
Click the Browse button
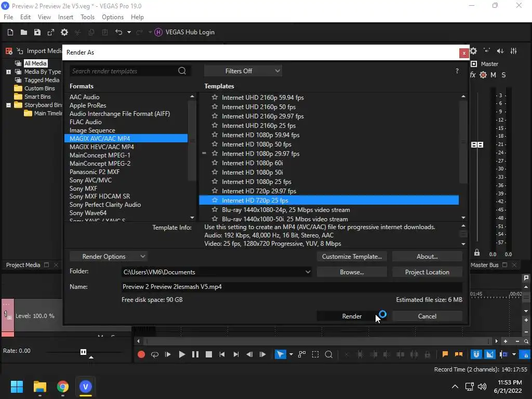[352, 272]
